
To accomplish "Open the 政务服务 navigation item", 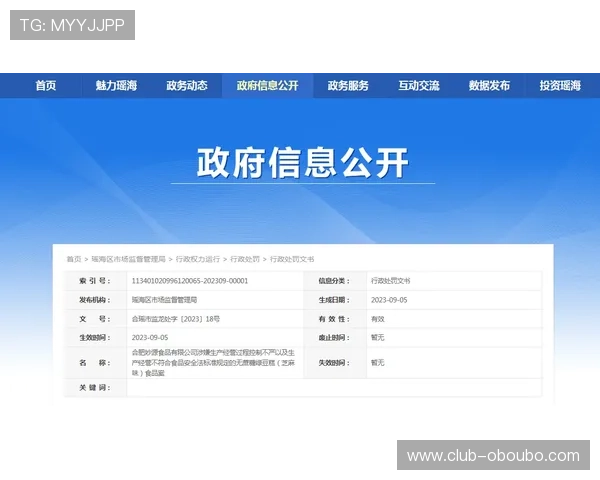I will (x=348, y=85).
